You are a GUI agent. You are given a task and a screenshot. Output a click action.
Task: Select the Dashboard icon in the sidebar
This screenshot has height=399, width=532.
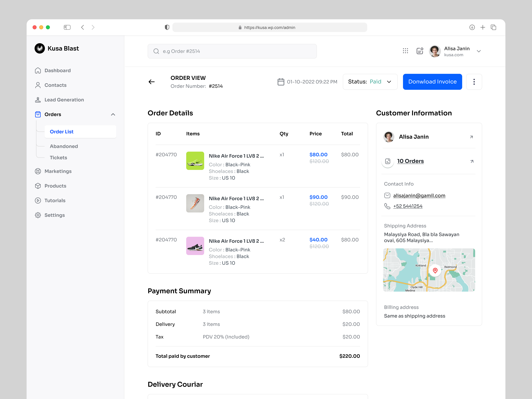point(38,70)
